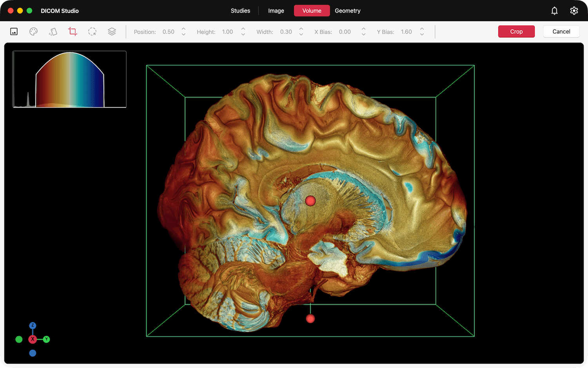This screenshot has height=368, width=588.
Task: Grab the red crop handle below the brain
Action: pyautogui.click(x=310, y=319)
